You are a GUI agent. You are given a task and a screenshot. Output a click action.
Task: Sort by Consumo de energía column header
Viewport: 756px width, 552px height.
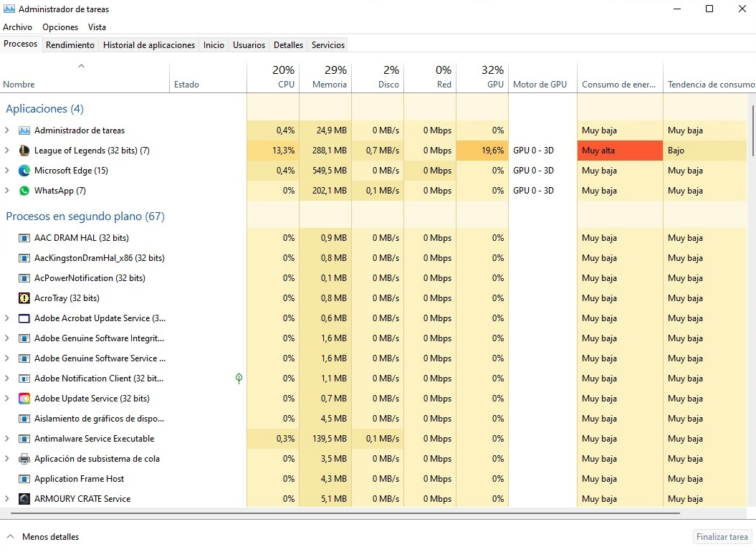(620, 77)
